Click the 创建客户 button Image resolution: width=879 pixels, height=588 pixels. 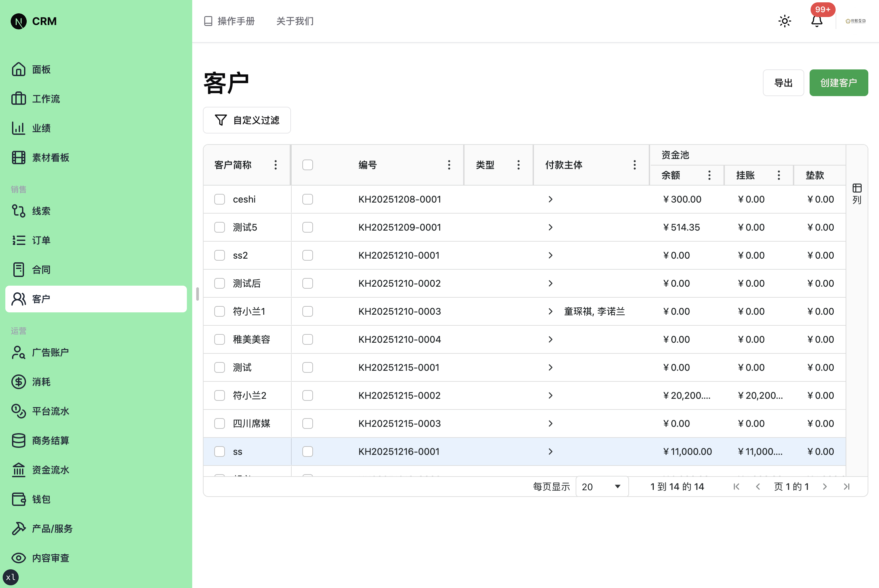tap(839, 82)
